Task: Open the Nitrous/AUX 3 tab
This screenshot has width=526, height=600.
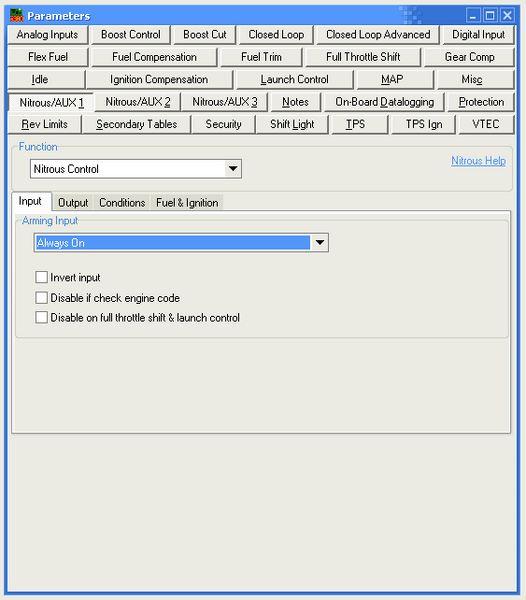Action: (225, 102)
